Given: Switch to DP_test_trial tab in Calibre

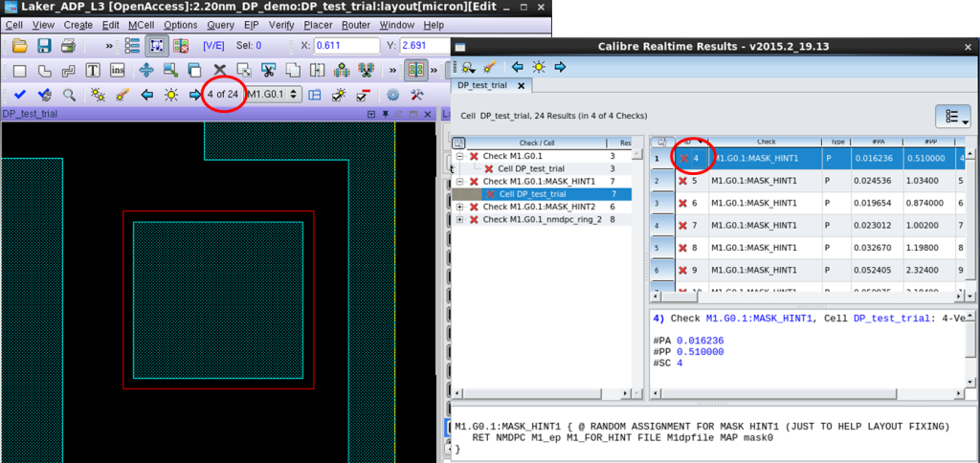Looking at the screenshot, I should tap(481, 85).
